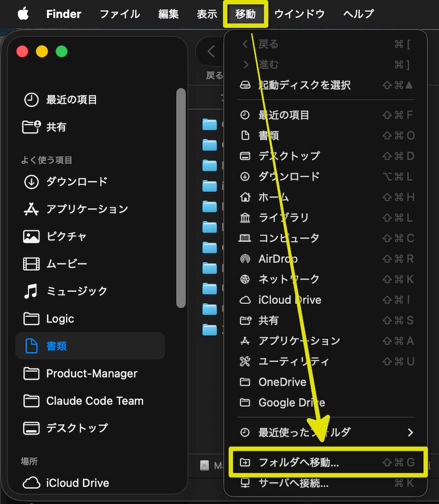Click the tools icon beside ユーティリティ

point(245,361)
